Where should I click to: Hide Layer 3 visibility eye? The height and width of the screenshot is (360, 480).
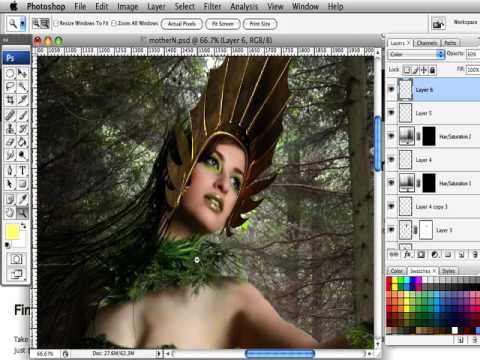391,230
